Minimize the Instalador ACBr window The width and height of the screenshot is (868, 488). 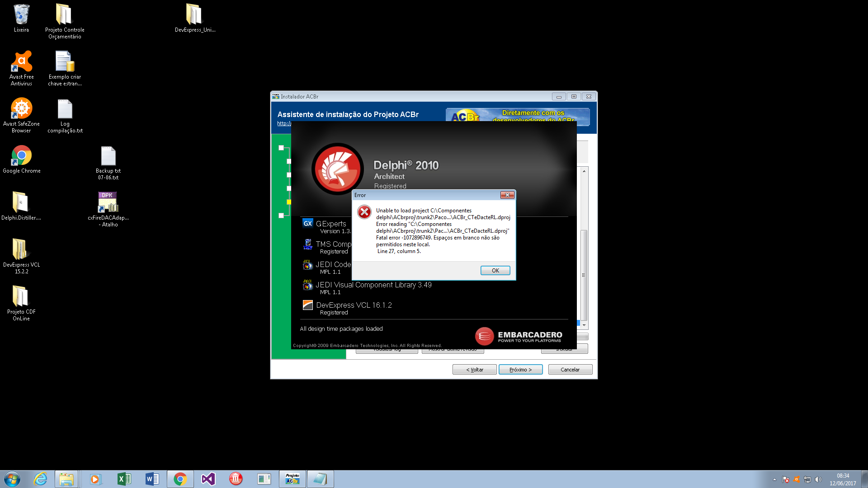559,97
